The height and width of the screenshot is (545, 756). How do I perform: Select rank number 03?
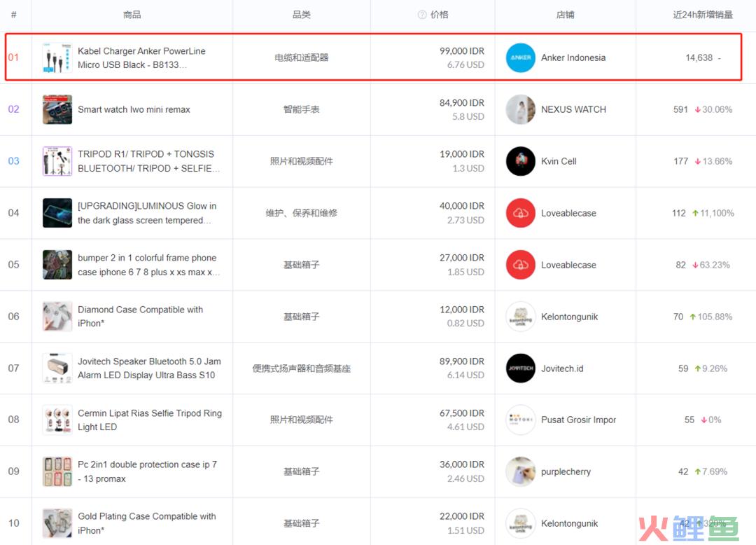click(x=13, y=161)
